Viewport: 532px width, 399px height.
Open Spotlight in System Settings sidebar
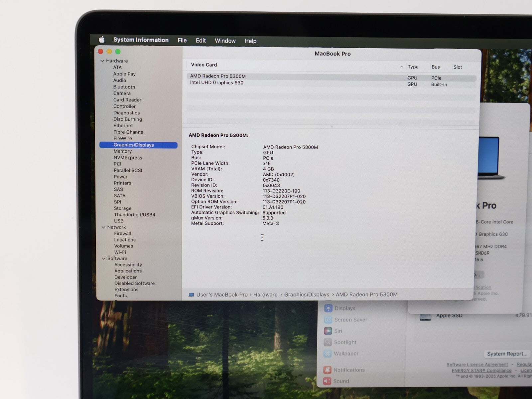340,342
